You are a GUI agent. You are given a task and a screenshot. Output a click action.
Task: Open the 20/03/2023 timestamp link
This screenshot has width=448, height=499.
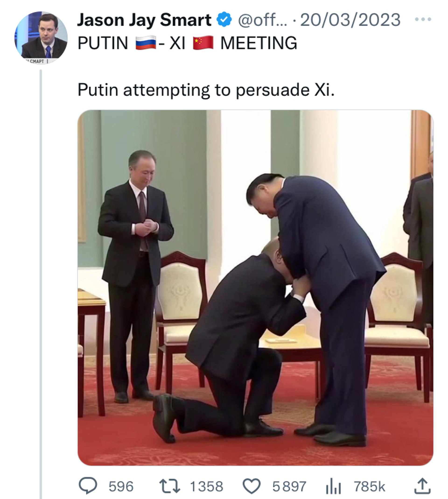350,20
